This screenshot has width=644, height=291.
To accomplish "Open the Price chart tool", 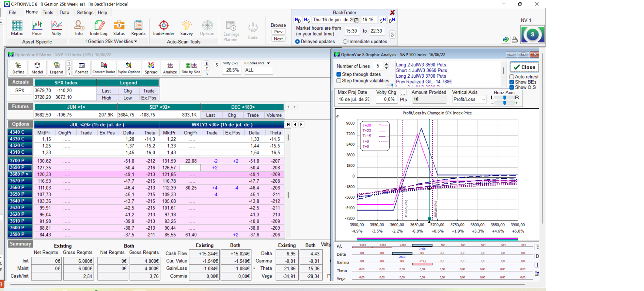I will pos(37,28).
